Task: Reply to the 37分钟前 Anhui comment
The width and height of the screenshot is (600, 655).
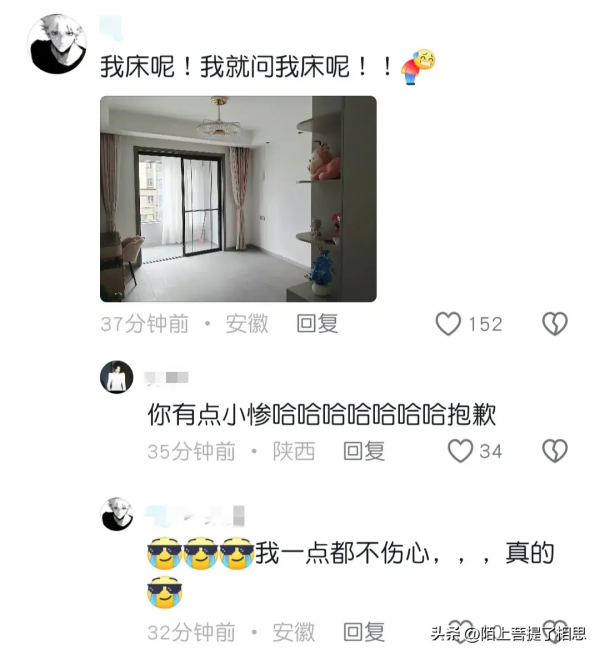Action: click(317, 324)
